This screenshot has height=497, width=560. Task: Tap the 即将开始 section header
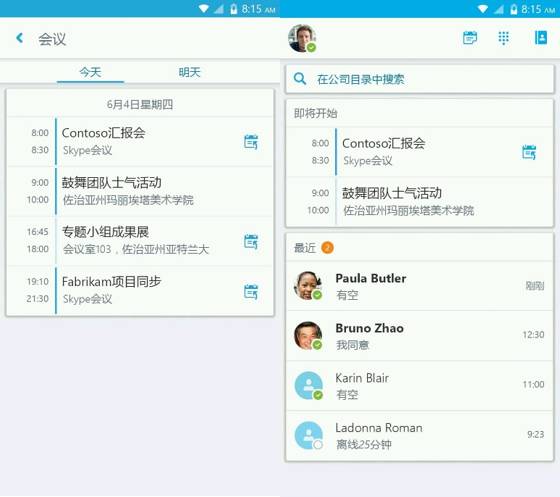[315, 113]
